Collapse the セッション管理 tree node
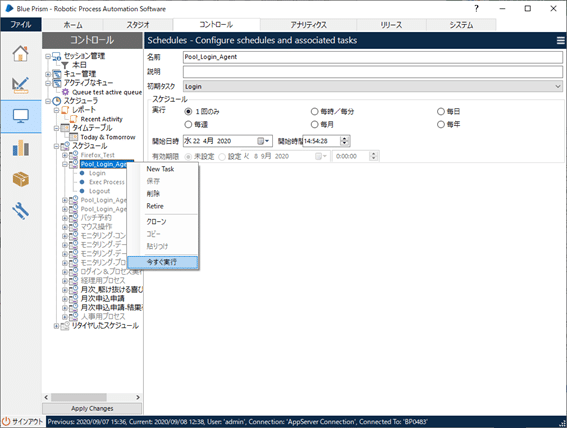This screenshot has height=428, width=567. click(48, 56)
